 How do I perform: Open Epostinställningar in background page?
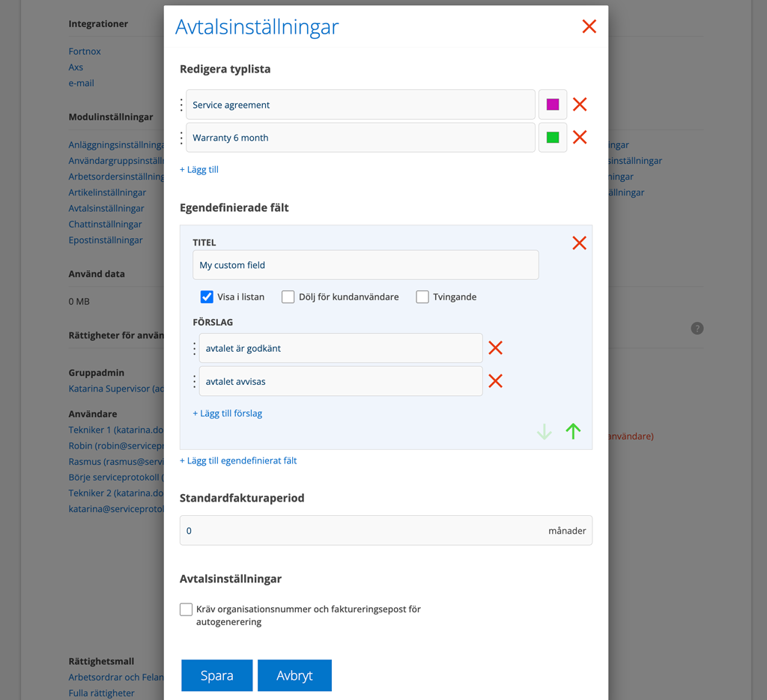point(106,240)
